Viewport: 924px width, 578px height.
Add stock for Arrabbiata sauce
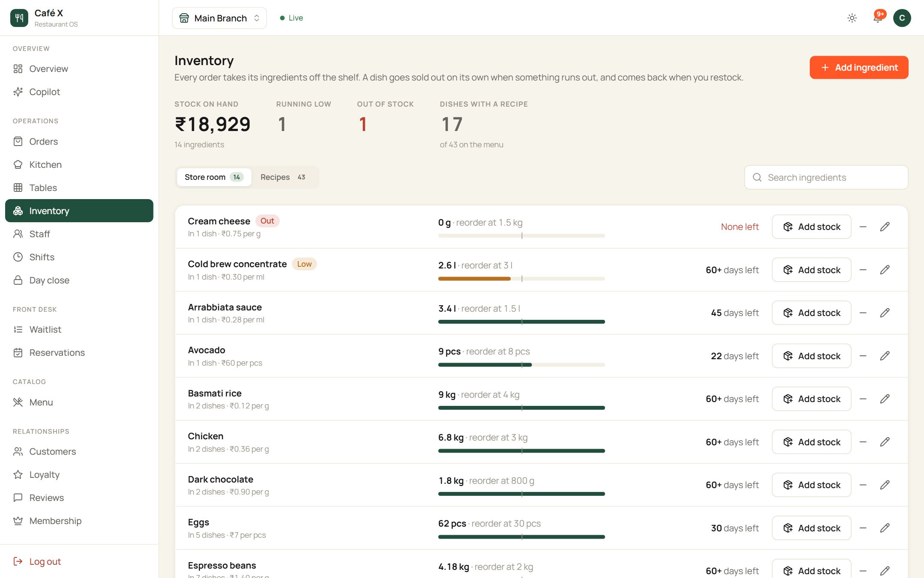tap(811, 313)
